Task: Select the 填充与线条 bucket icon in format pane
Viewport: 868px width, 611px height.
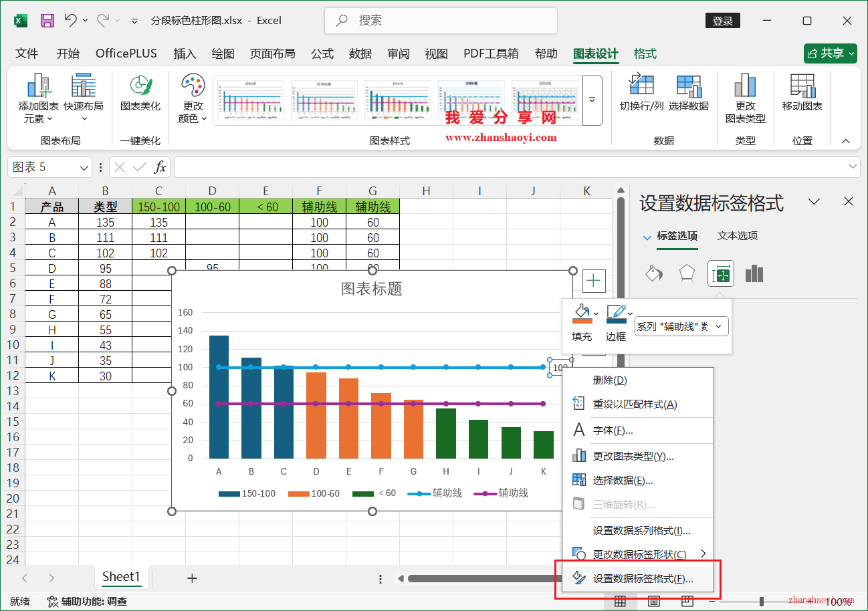Action: point(653,273)
